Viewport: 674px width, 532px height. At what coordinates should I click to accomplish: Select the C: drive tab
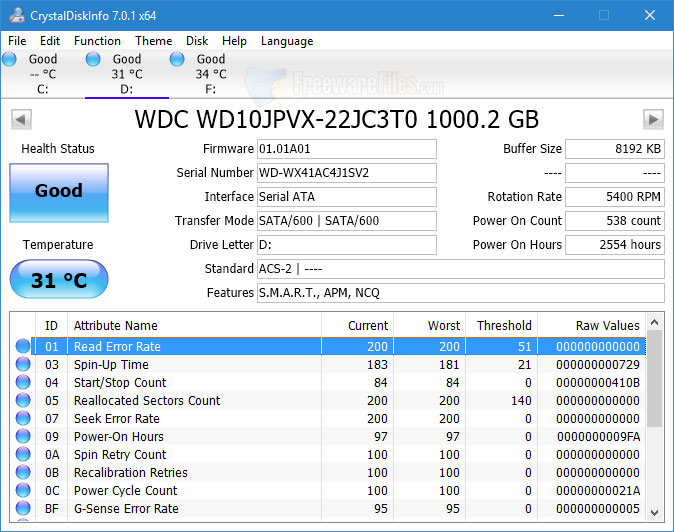click(x=43, y=74)
